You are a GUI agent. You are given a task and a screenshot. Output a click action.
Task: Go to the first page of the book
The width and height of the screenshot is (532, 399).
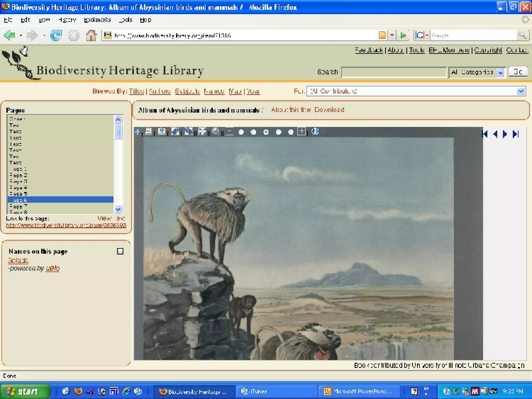[x=484, y=134]
